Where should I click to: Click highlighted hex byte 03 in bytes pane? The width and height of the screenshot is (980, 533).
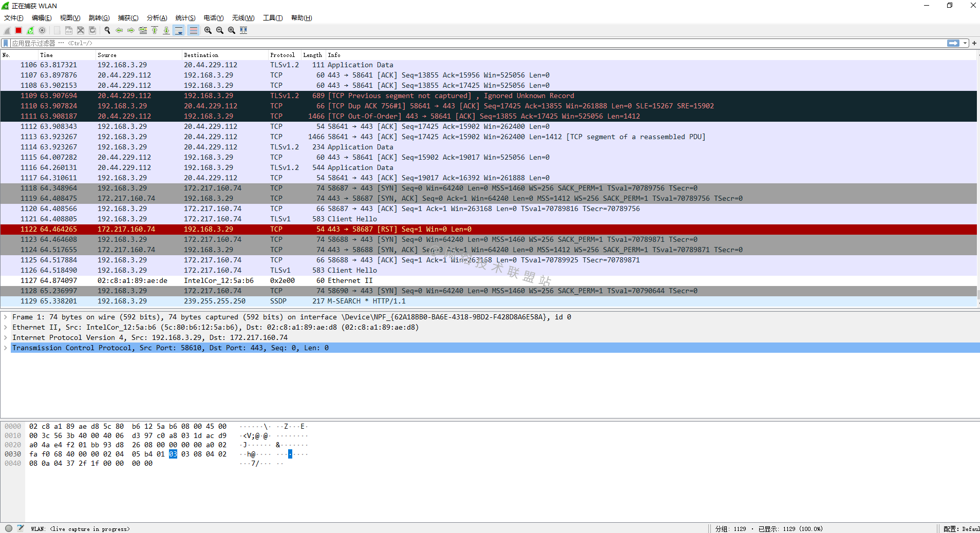(173, 454)
